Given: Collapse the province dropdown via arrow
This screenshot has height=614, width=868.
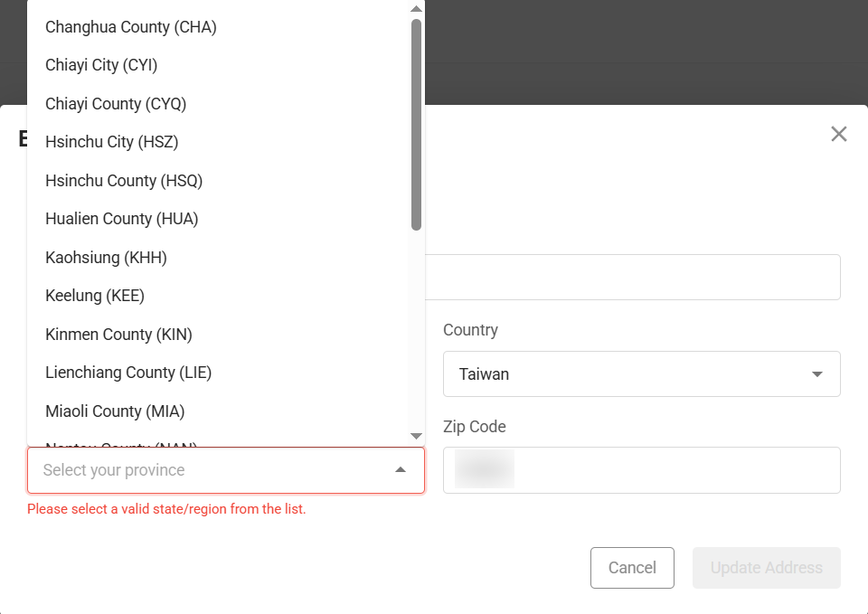Looking at the screenshot, I should point(401,470).
